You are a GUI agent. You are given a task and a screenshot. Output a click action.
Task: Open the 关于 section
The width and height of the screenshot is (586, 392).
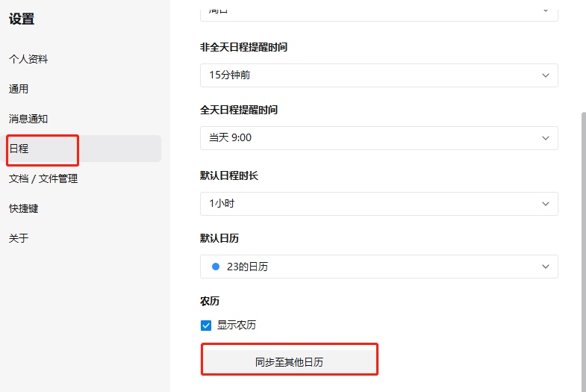pyautogui.click(x=19, y=238)
